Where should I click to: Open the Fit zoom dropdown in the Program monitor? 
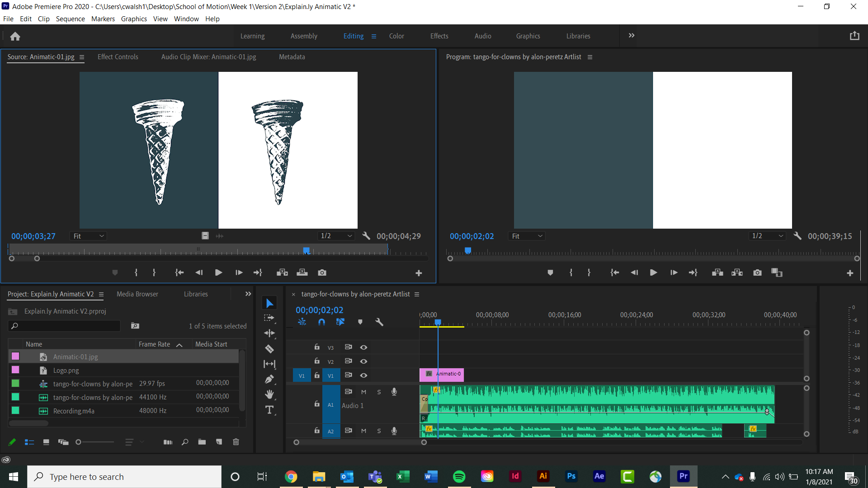tap(527, 235)
